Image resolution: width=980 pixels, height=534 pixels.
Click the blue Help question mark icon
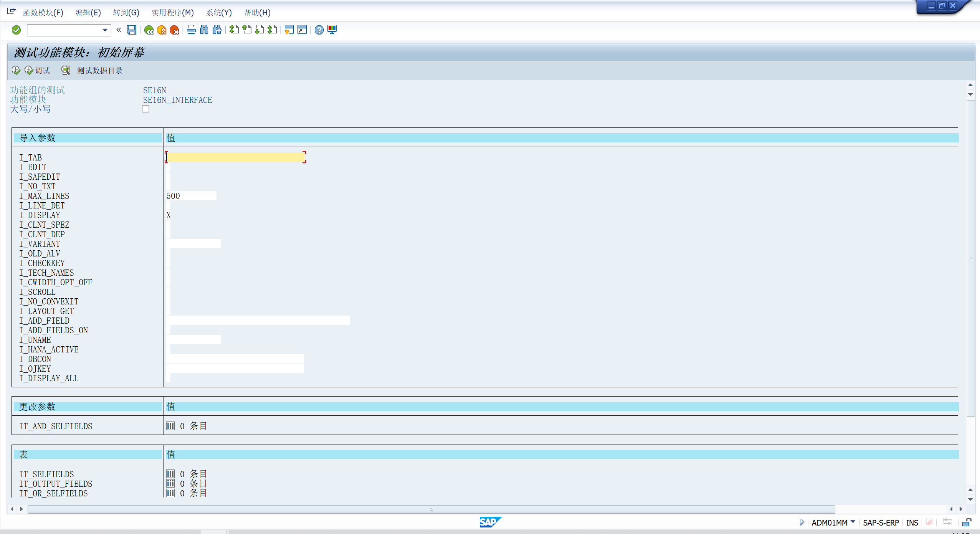click(x=319, y=30)
